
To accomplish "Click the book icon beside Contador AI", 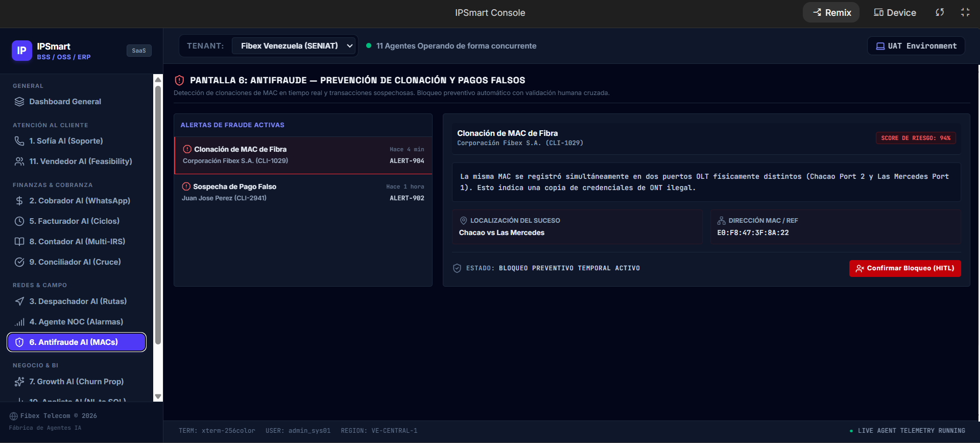I will pyautogui.click(x=19, y=242).
